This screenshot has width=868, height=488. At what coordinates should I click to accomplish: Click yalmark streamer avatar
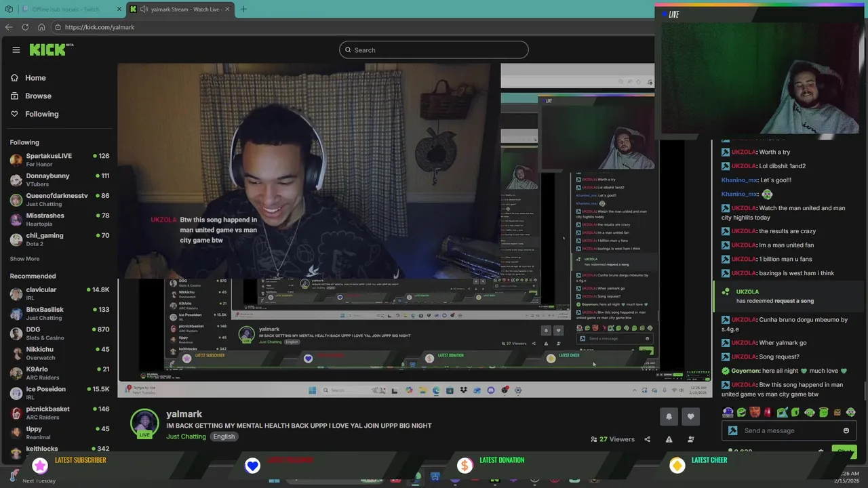pos(144,423)
